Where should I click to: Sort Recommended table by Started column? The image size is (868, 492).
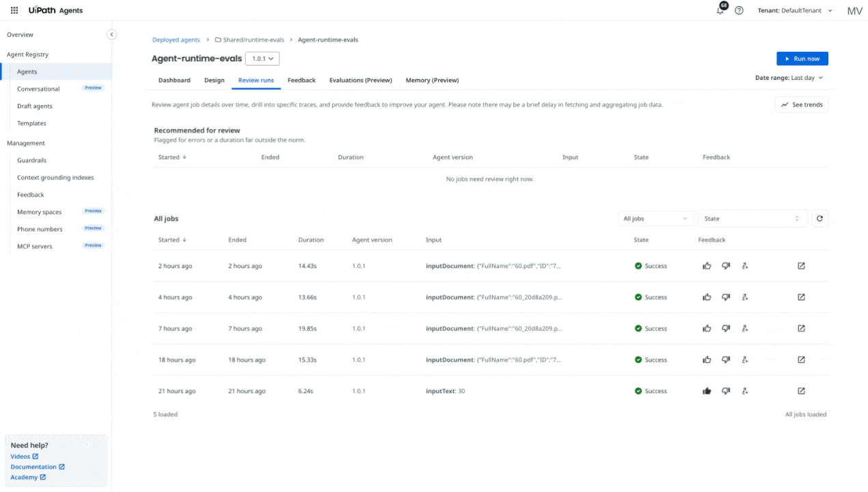[172, 157]
